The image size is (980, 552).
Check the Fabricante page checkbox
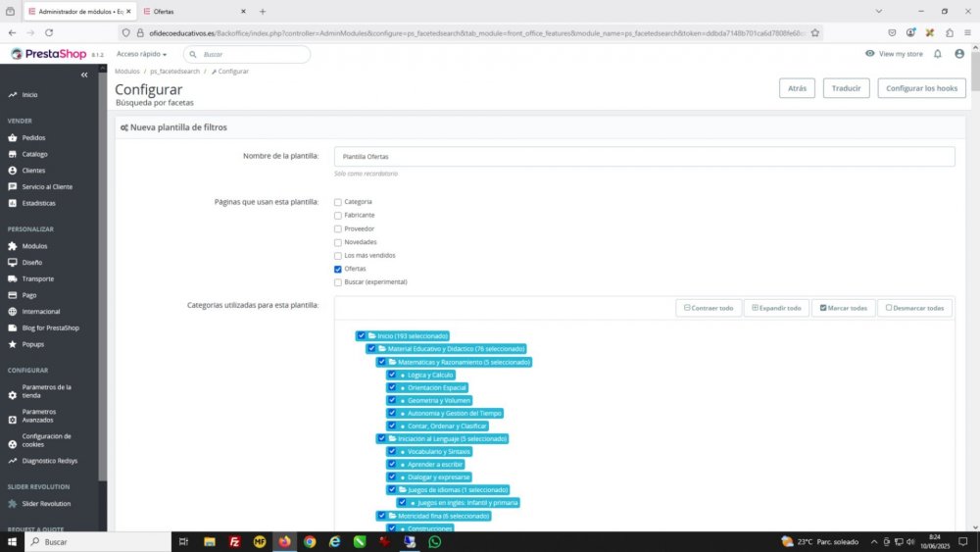(337, 216)
